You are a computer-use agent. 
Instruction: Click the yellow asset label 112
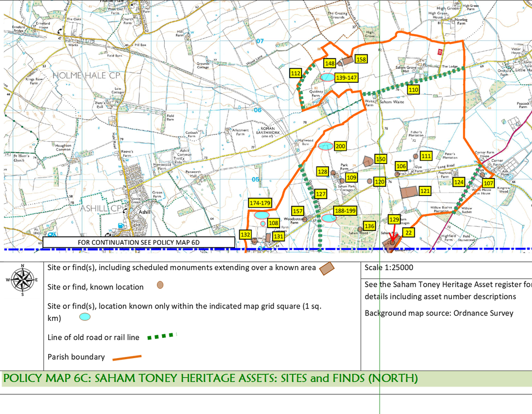295,73
